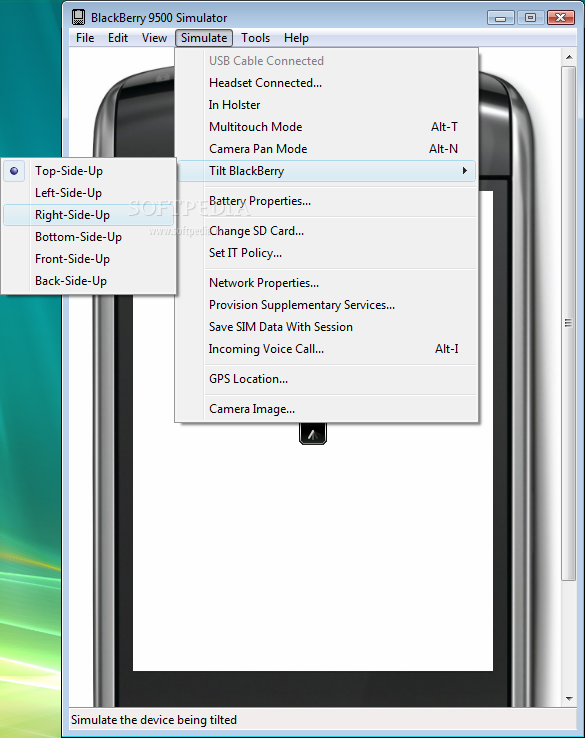Viewport: 585px width, 738px height.
Task: Select Front-Side-Up tilt option
Action: point(88,259)
